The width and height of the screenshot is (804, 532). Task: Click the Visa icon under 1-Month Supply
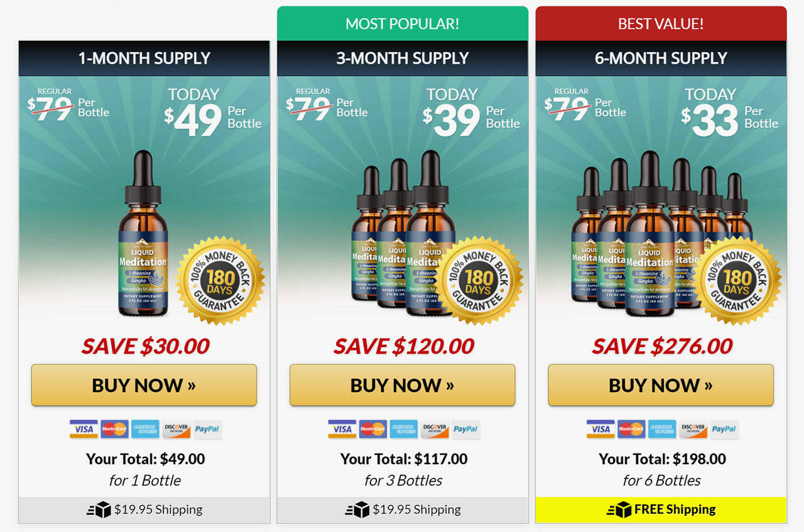(84, 429)
